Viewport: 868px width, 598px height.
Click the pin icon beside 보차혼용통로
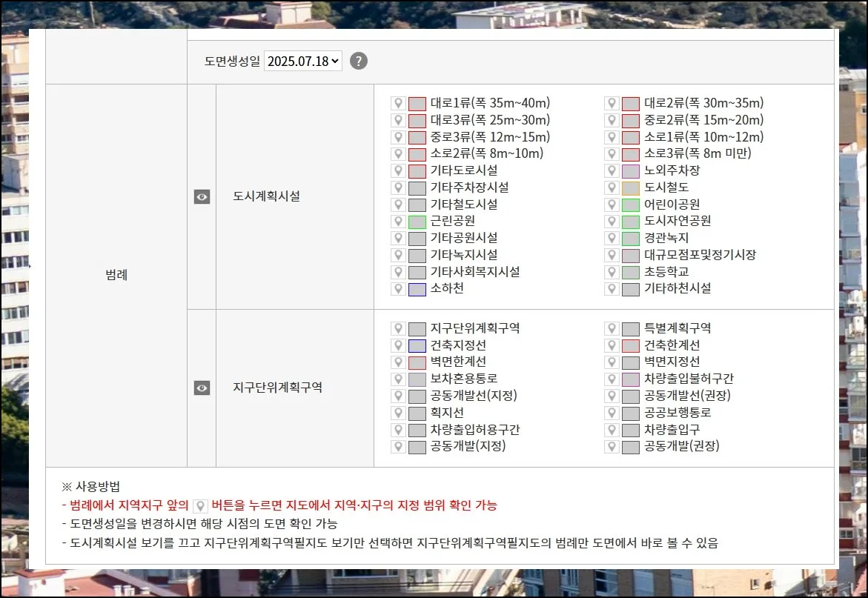coord(398,379)
